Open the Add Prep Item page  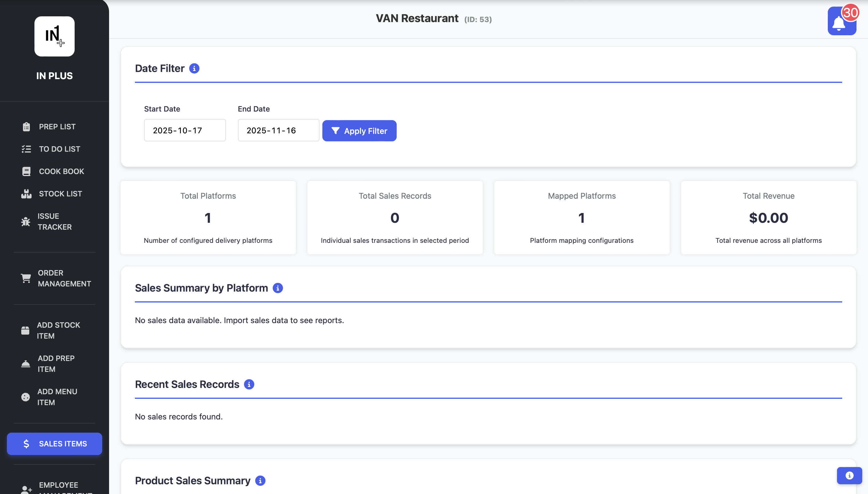(56, 363)
